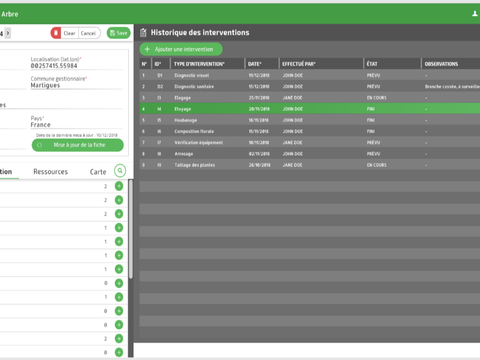480x360 pixels.
Task: Click the Arbre page title
Action: click(10, 14)
